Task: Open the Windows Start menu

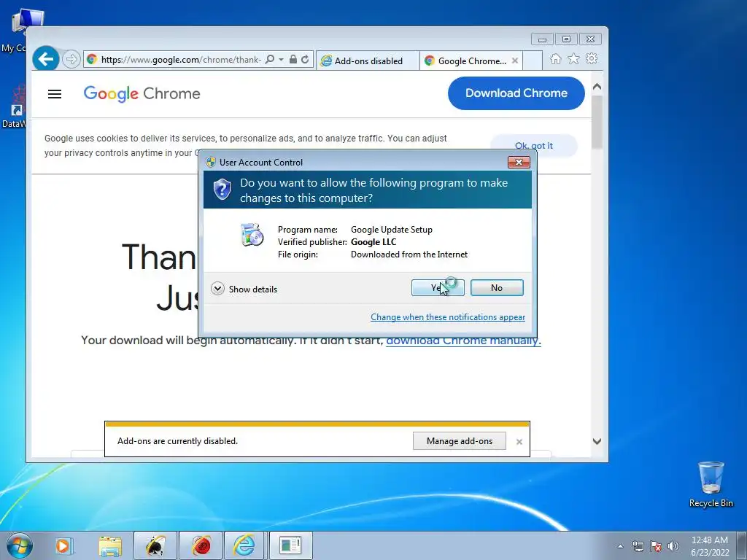Action: pyautogui.click(x=20, y=545)
